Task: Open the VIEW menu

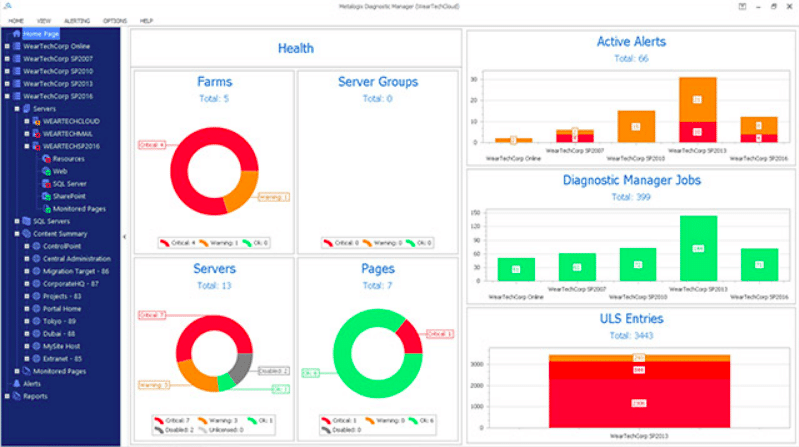Action: 44,21
